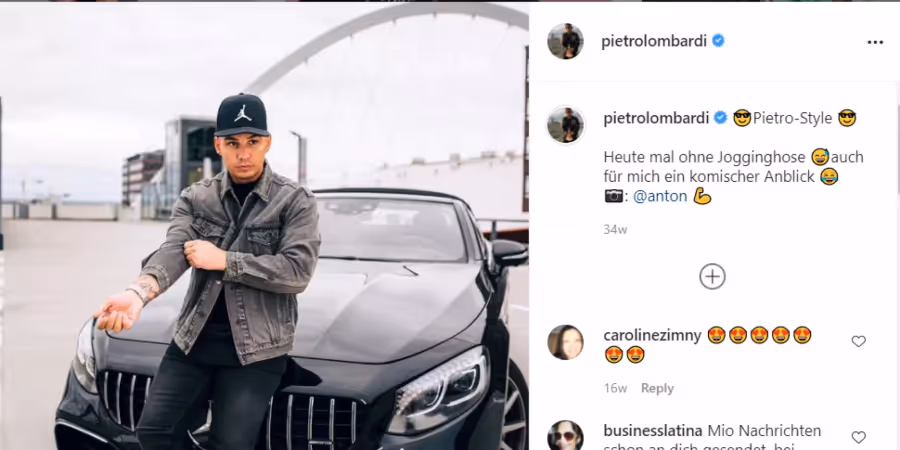The height and width of the screenshot is (450, 900).
Task: Click pietrolombardi avatar beside the caption
Action: 565,125
